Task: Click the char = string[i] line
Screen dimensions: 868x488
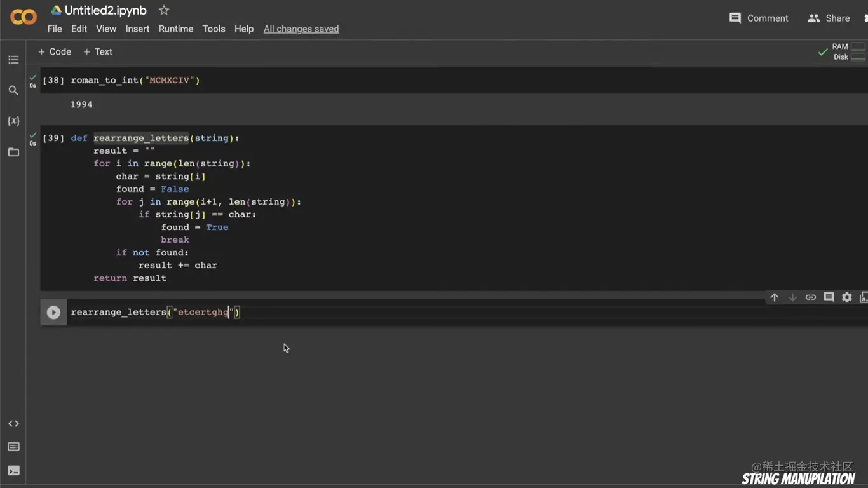Action: [x=161, y=176]
